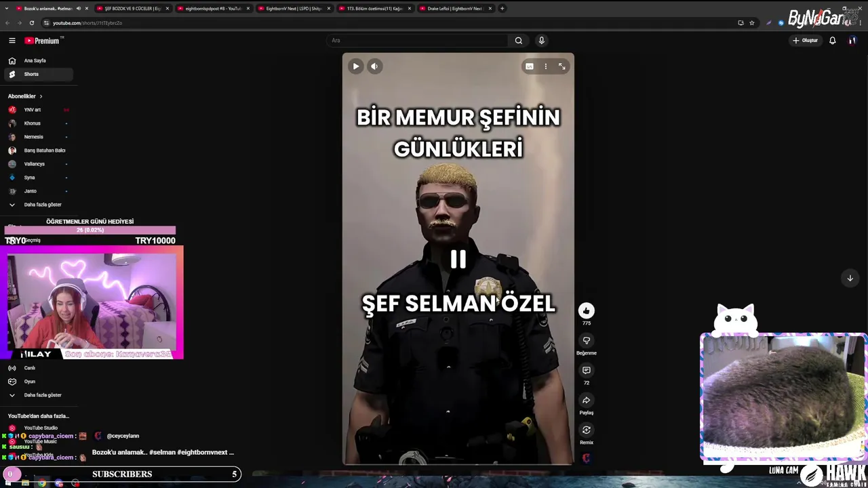The image size is (868, 488).
Task: Open File Explorer from taskbar
Action: (26, 483)
